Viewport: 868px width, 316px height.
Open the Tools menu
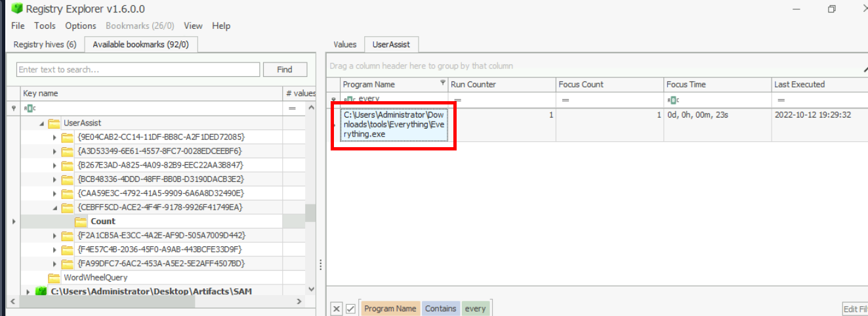point(45,26)
